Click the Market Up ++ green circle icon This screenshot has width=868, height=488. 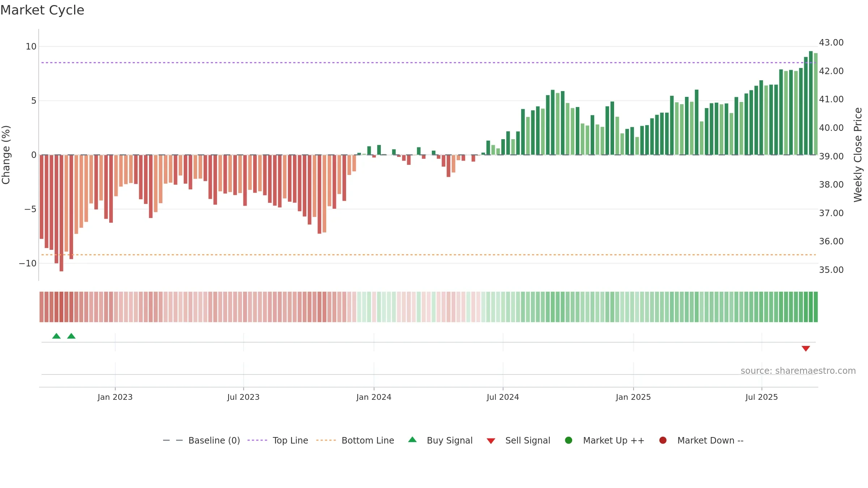click(569, 440)
